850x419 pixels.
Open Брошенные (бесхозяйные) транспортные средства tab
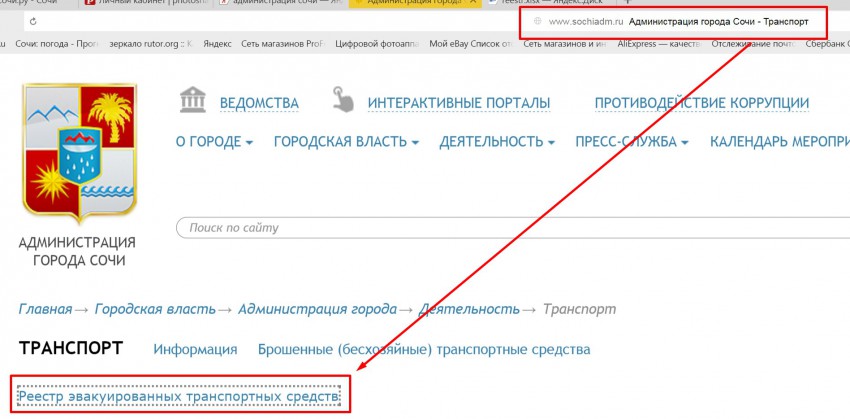coord(423,349)
